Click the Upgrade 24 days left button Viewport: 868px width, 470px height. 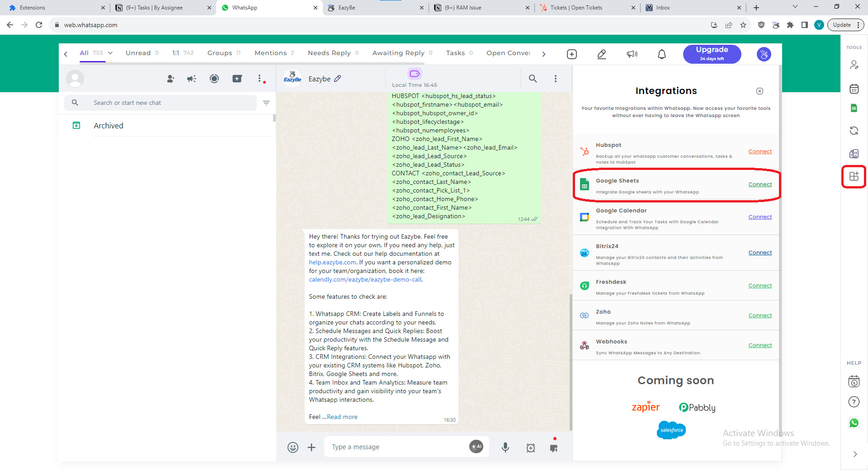point(712,54)
